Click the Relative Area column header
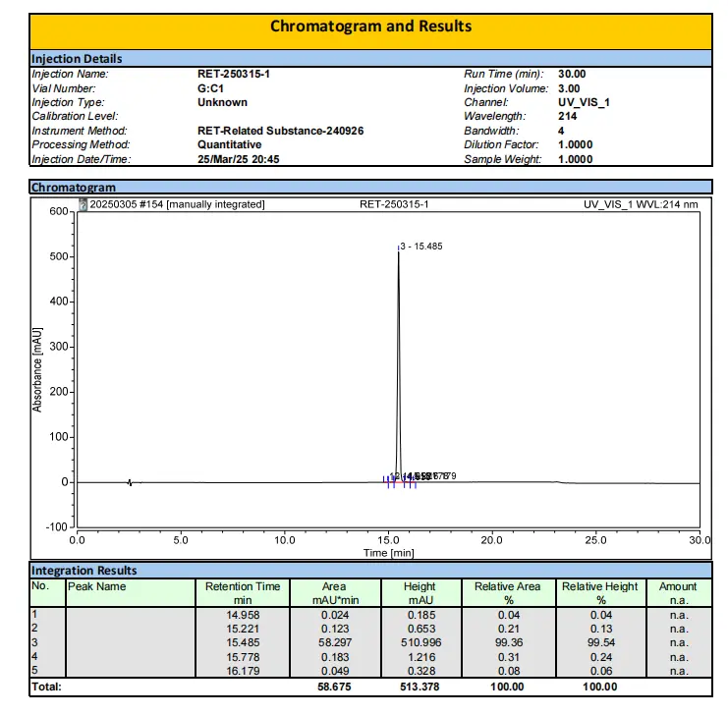Screen dimensions: 728x715 pos(507,592)
